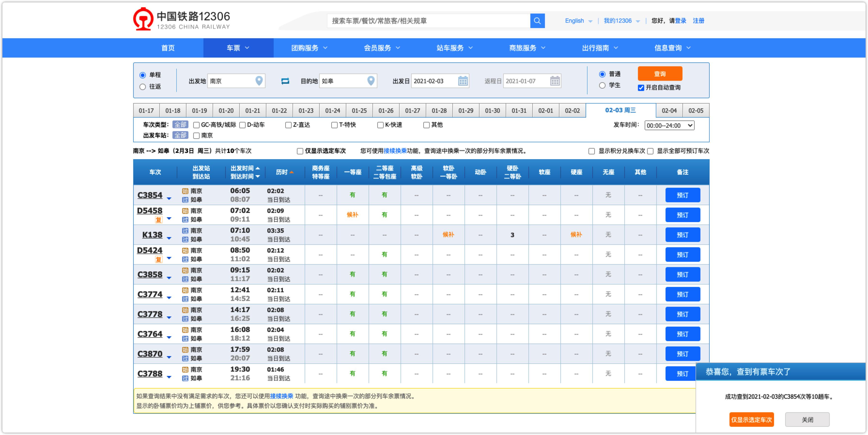Image resolution: width=868 pixels, height=435 pixels.
Task: Open the 车票 navigation menu
Action: pos(238,48)
